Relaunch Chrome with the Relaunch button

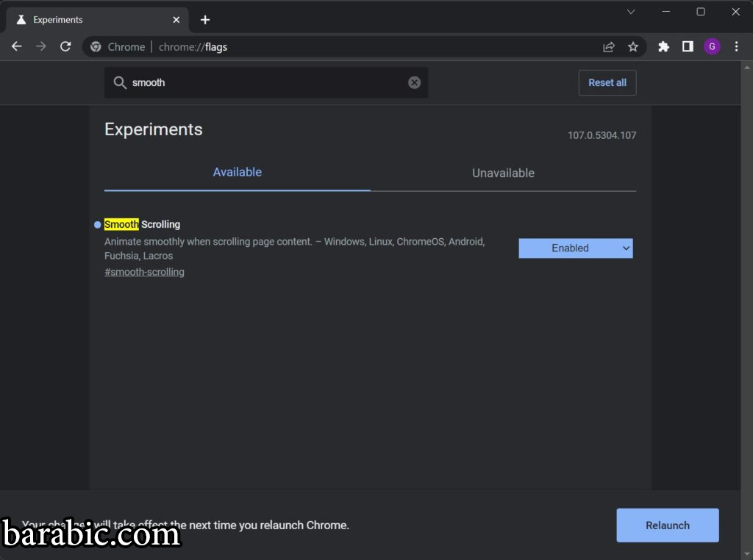point(668,525)
